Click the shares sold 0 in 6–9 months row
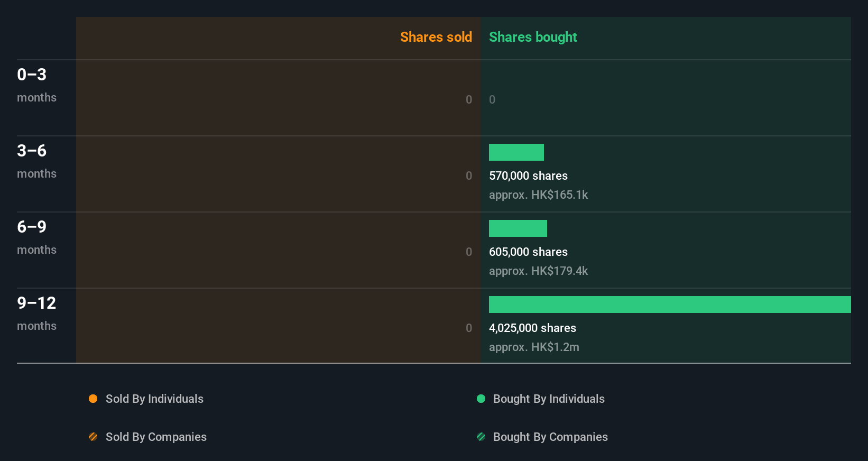The image size is (868, 461). [469, 252]
